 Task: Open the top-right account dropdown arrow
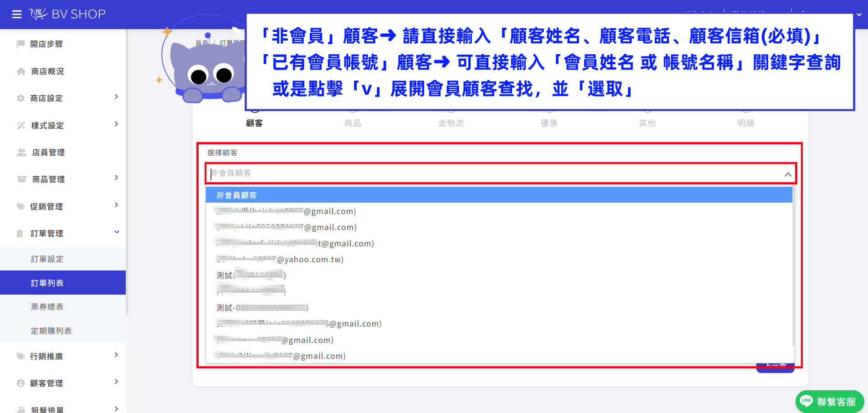click(x=859, y=15)
